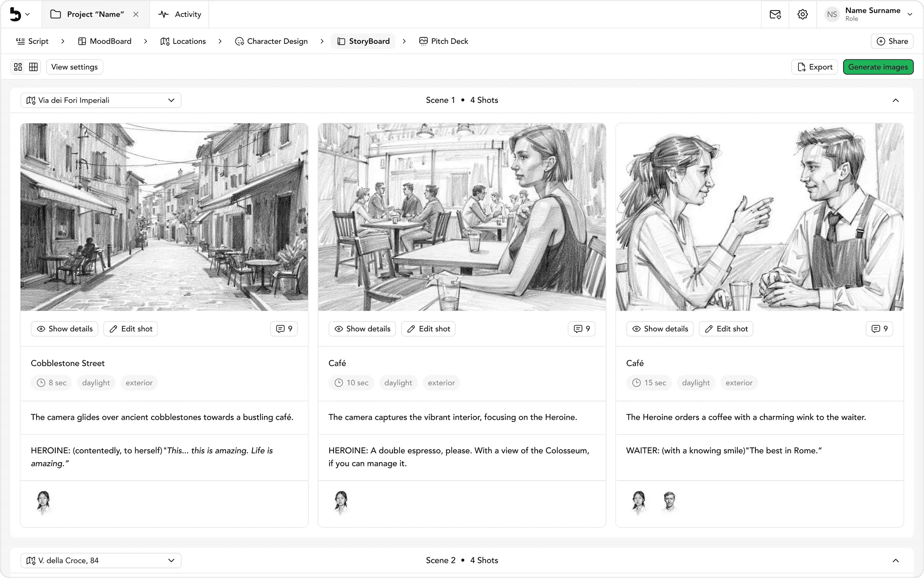Viewport: 924px width, 578px height.
Task: Show details for the 15 sec Café shot
Action: click(x=660, y=329)
